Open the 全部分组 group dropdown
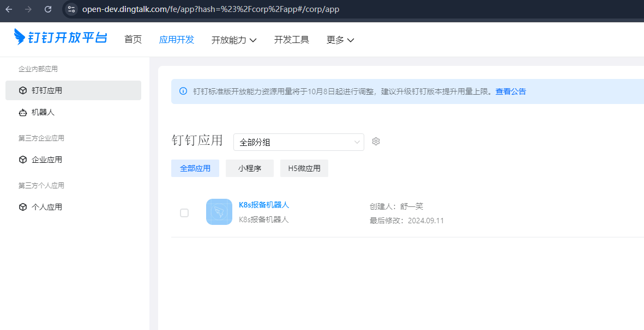This screenshot has height=330, width=644. (x=299, y=142)
